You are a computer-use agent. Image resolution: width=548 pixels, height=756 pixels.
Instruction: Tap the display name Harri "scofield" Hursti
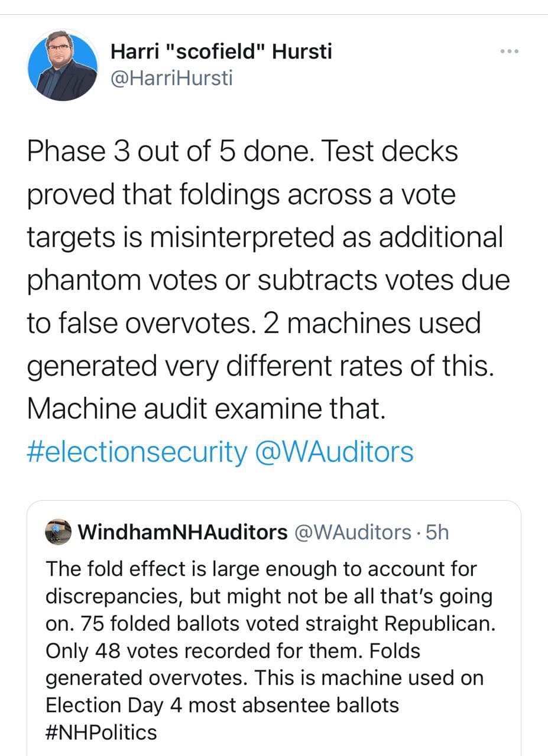point(222,52)
